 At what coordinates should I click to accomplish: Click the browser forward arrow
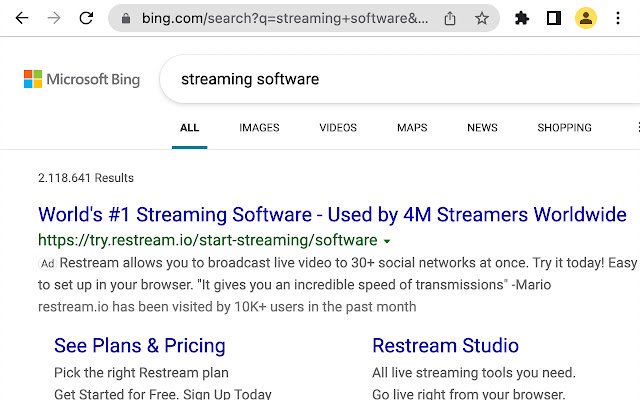[54, 18]
